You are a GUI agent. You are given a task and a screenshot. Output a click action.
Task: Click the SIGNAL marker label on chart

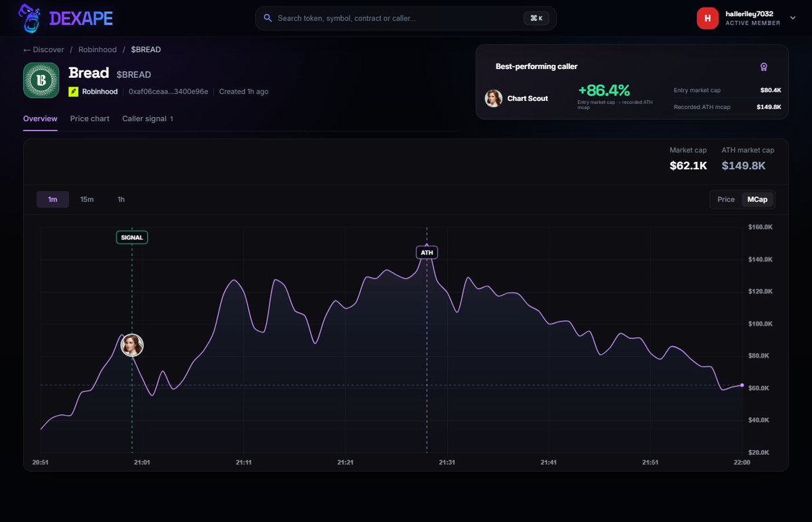tap(132, 238)
